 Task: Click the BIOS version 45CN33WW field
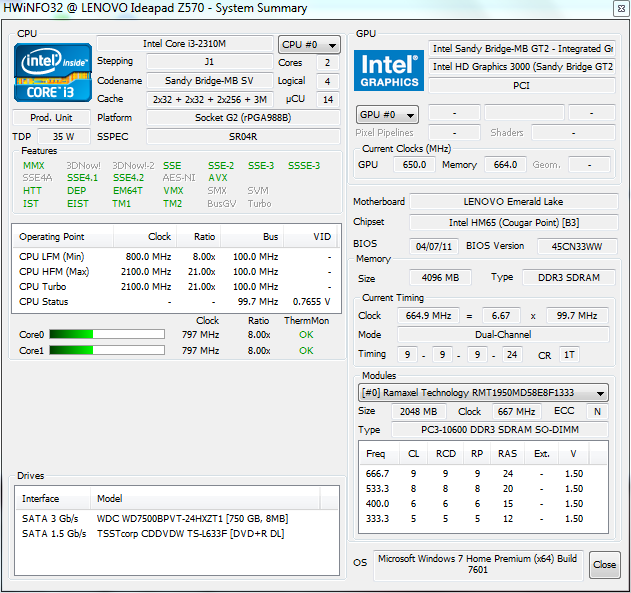point(577,246)
